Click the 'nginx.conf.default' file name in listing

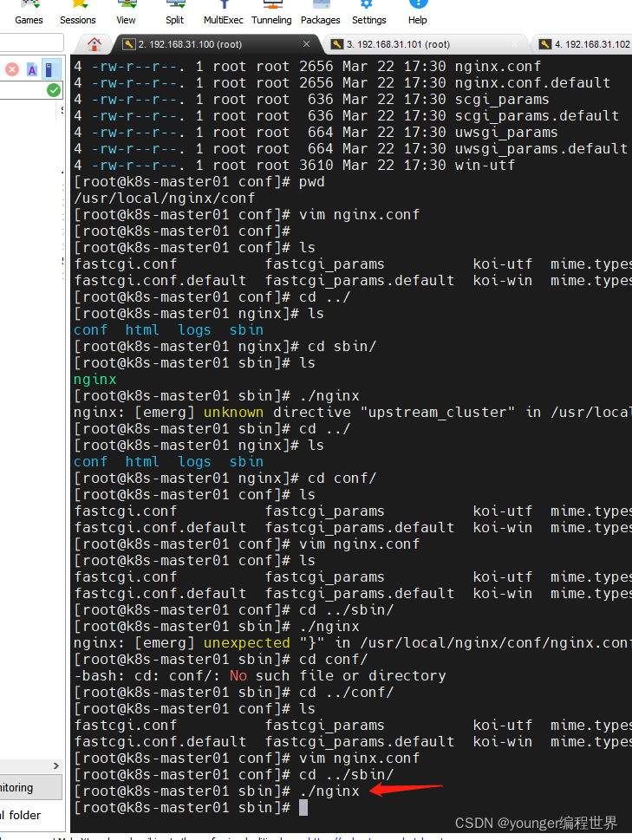tap(532, 82)
